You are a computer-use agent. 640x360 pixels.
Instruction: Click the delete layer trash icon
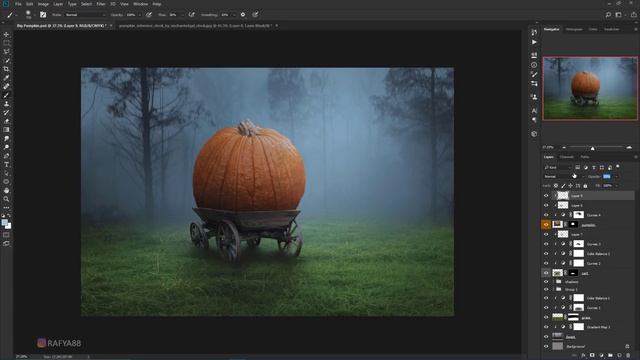[628, 356]
